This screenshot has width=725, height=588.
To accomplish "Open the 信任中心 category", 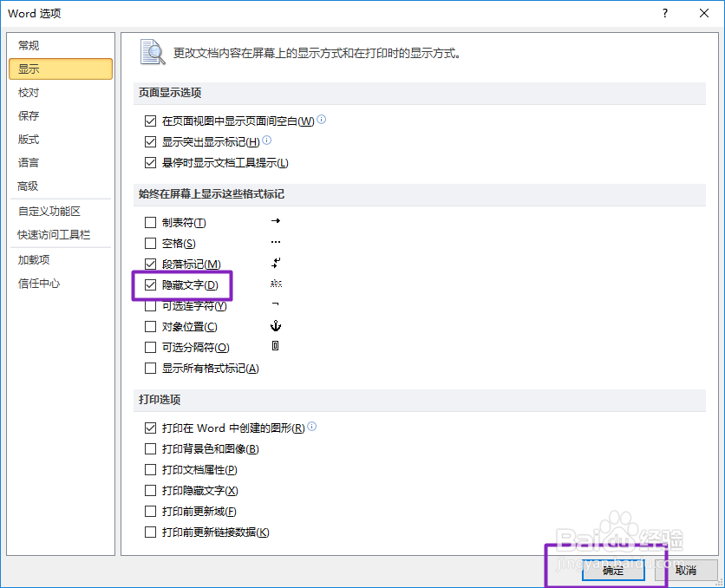I will (x=61, y=284).
